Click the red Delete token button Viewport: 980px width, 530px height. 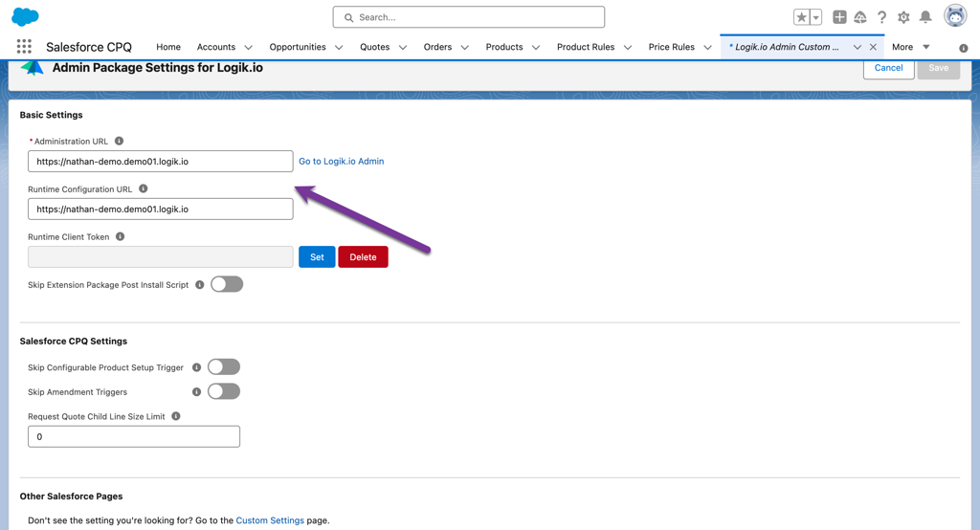point(363,257)
